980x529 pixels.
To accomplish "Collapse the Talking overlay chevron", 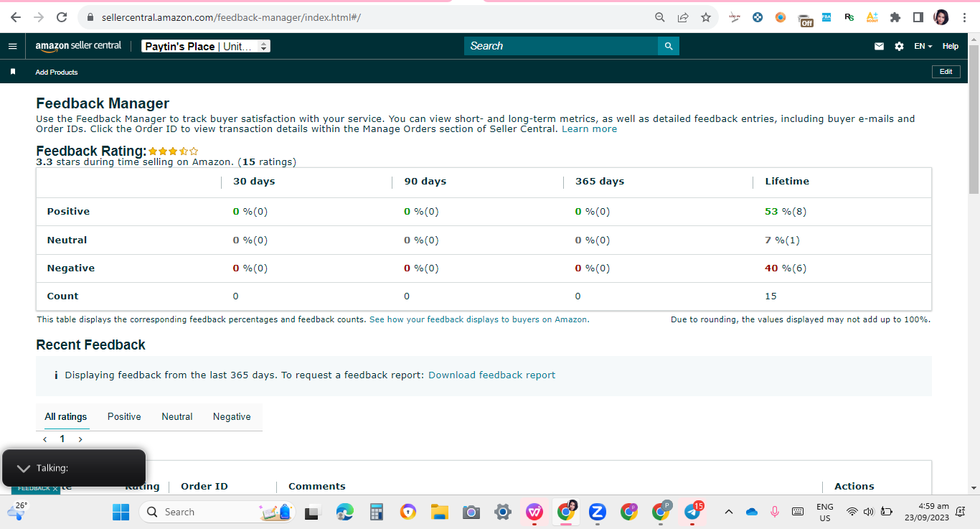I will coord(23,468).
